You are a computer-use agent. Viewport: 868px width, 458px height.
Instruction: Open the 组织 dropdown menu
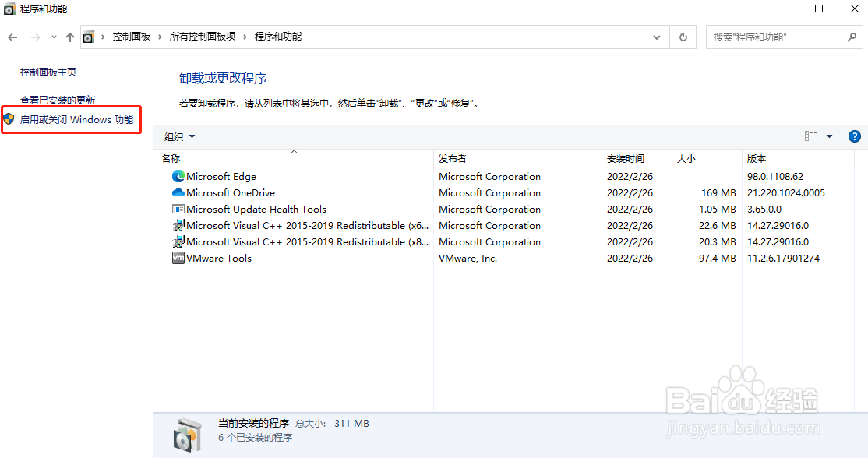click(180, 136)
